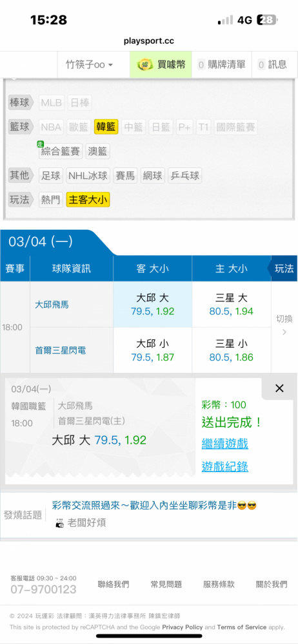Open the 遊戲紀錄 link
The image size is (298, 644).
224,466
